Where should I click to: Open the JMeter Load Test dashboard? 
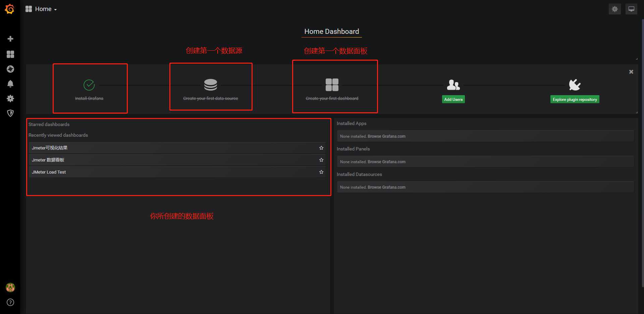coord(177,172)
